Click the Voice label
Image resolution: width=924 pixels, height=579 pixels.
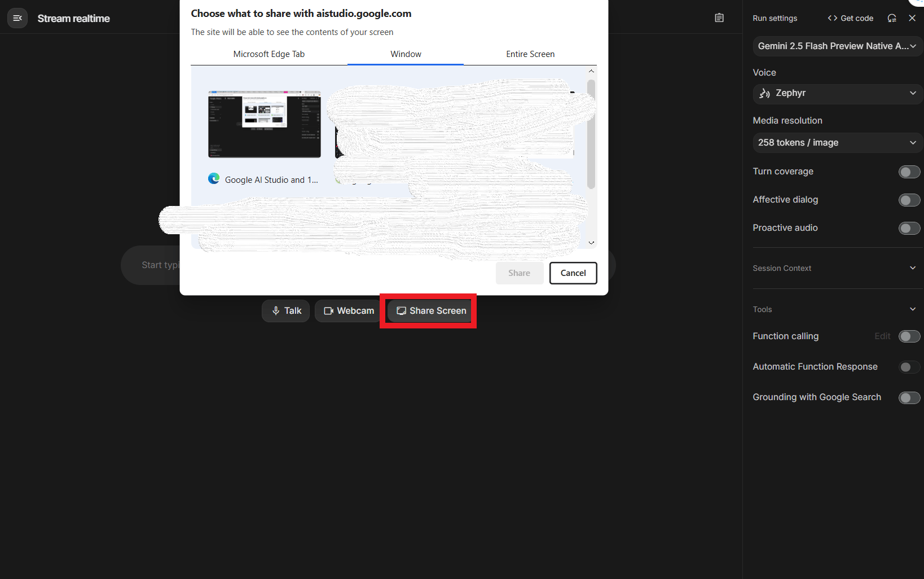[764, 73]
